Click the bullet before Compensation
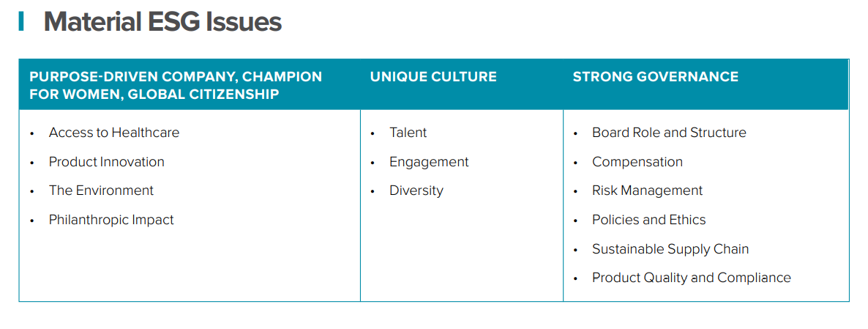The width and height of the screenshot is (868, 329). pyautogui.click(x=575, y=163)
